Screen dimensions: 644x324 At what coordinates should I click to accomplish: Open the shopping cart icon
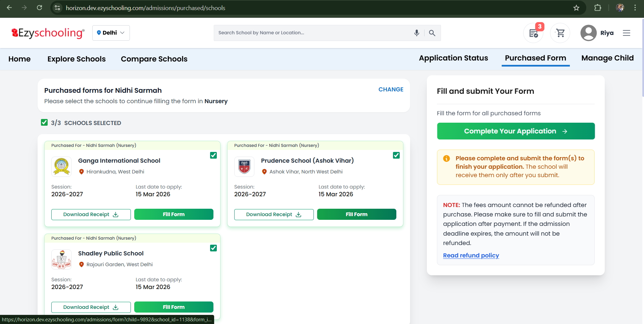click(560, 33)
